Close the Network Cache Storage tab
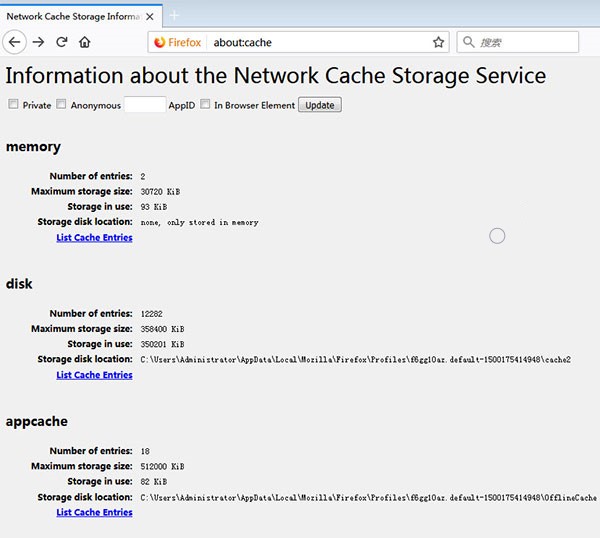This screenshot has height=538, width=600. point(149,16)
